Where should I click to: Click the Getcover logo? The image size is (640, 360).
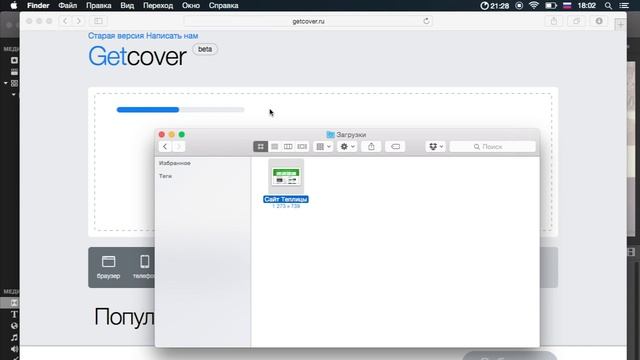137,56
